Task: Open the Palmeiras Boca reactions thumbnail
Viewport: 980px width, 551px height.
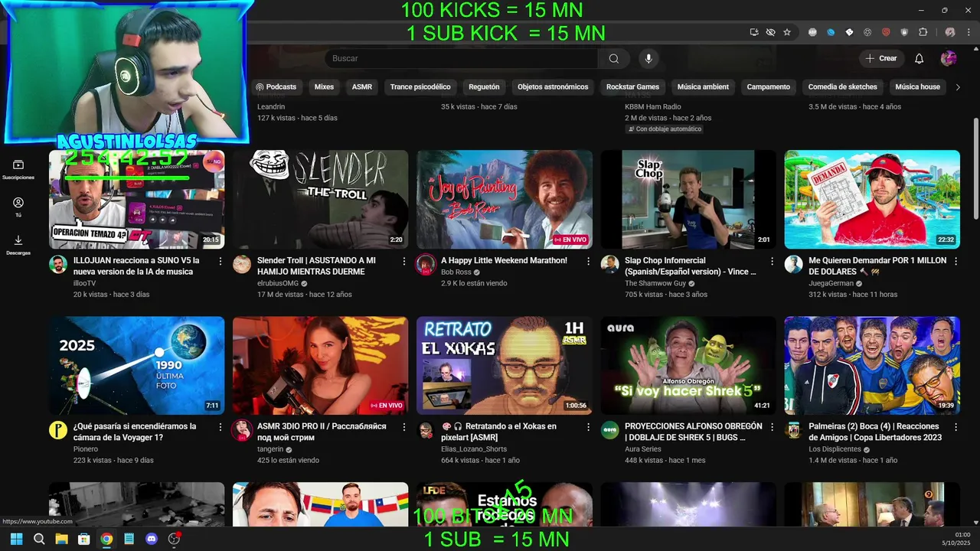Action: (872, 365)
